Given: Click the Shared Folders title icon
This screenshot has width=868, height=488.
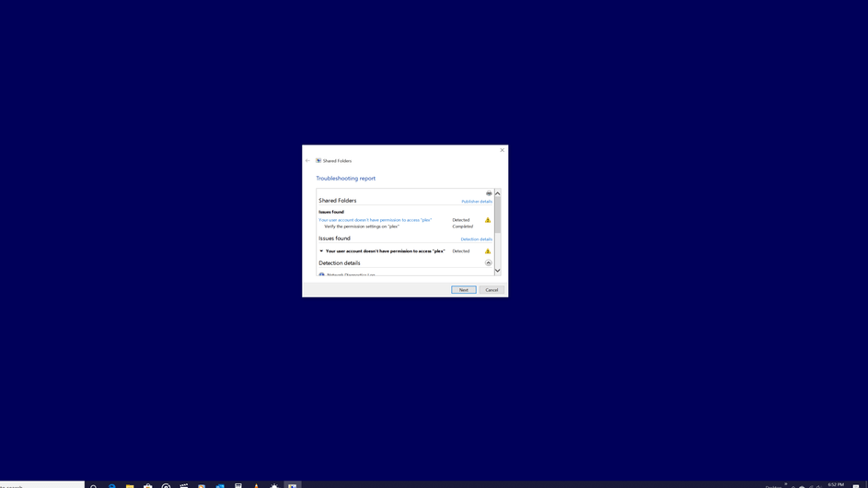Looking at the screenshot, I should [x=318, y=160].
